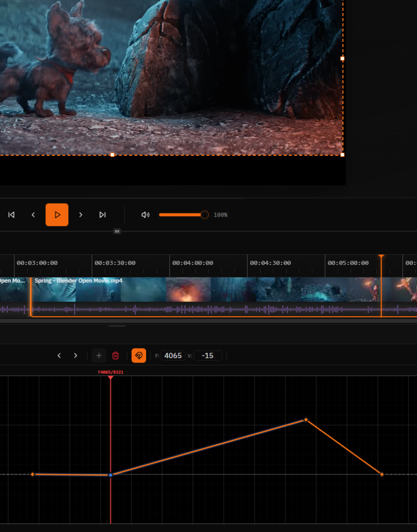Delete the selected keyframe with the trash icon
The width and height of the screenshot is (417, 532).
(x=115, y=355)
